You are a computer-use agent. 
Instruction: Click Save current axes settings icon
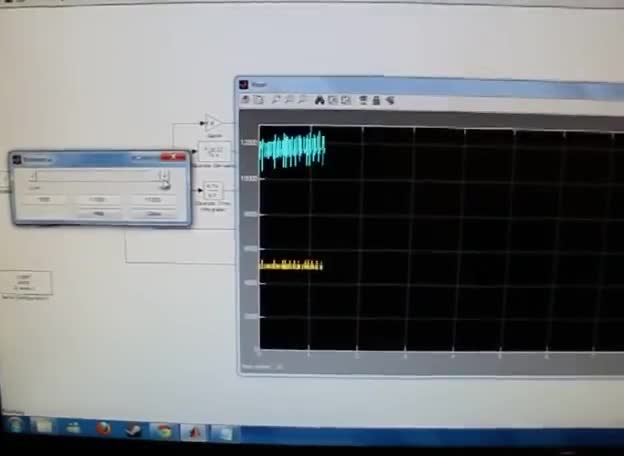(x=333, y=100)
